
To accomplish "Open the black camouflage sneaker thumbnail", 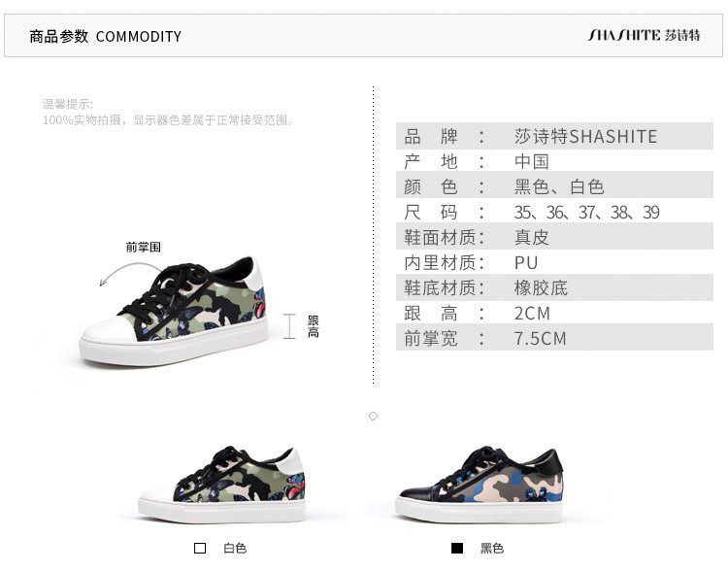I will [480, 485].
